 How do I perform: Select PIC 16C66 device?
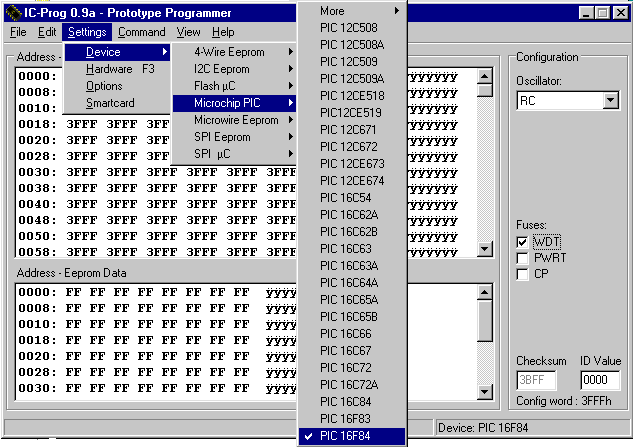click(352, 334)
